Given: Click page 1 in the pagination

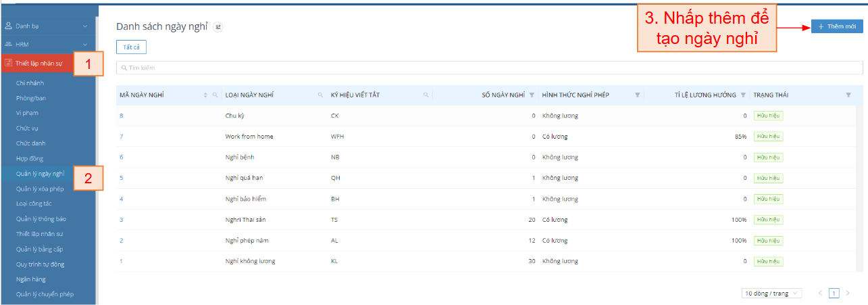Looking at the screenshot, I should click(x=834, y=294).
